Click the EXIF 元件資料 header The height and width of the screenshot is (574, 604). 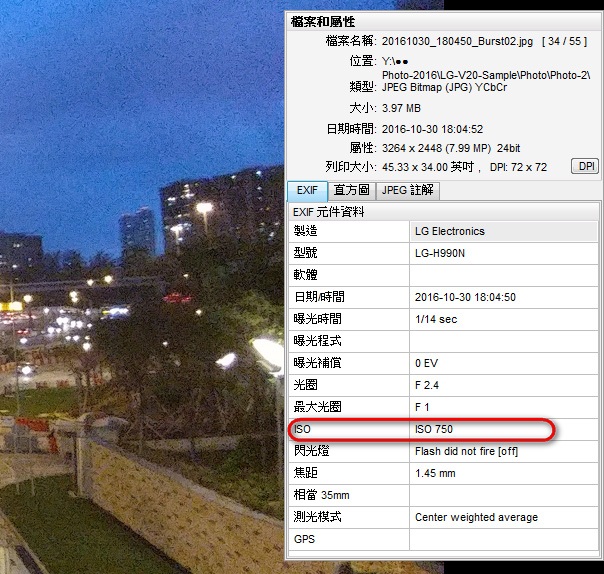pos(329,212)
